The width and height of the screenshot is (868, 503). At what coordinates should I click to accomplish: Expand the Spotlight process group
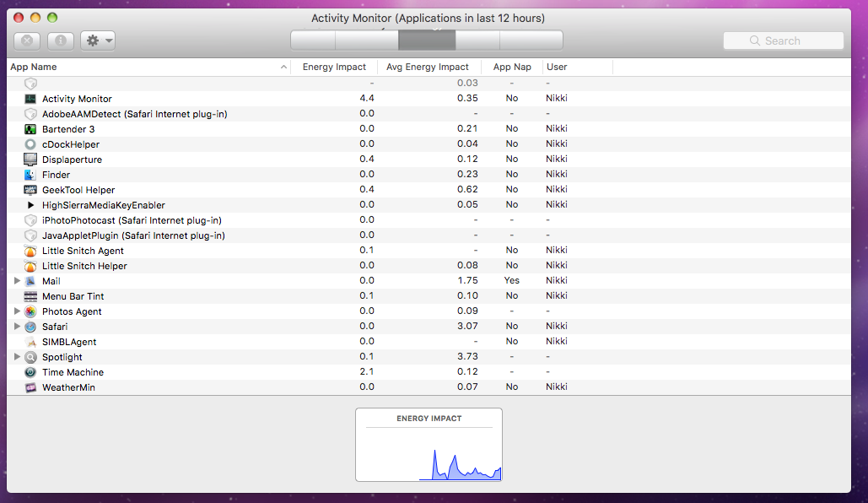[17, 357]
